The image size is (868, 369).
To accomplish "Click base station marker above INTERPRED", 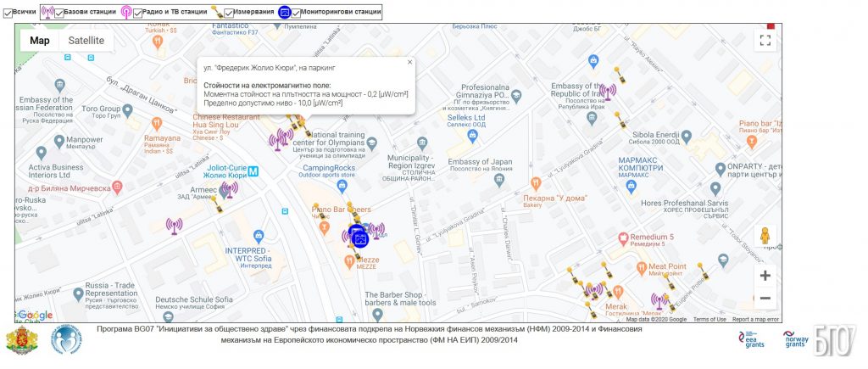I will click(x=175, y=226).
